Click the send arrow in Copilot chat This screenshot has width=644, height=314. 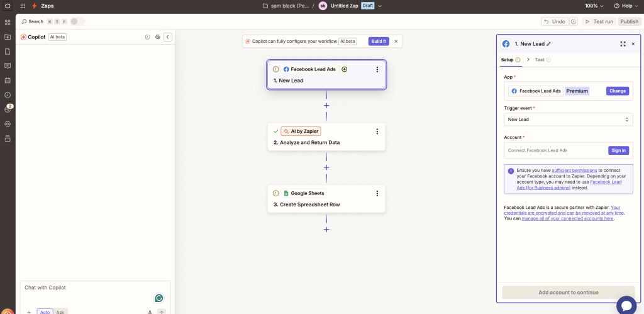[x=162, y=312]
